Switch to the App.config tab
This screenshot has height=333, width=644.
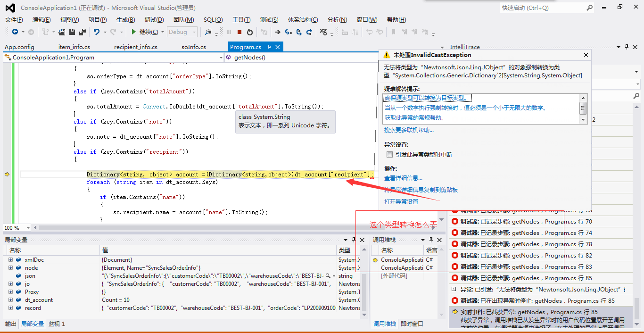(19, 47)
